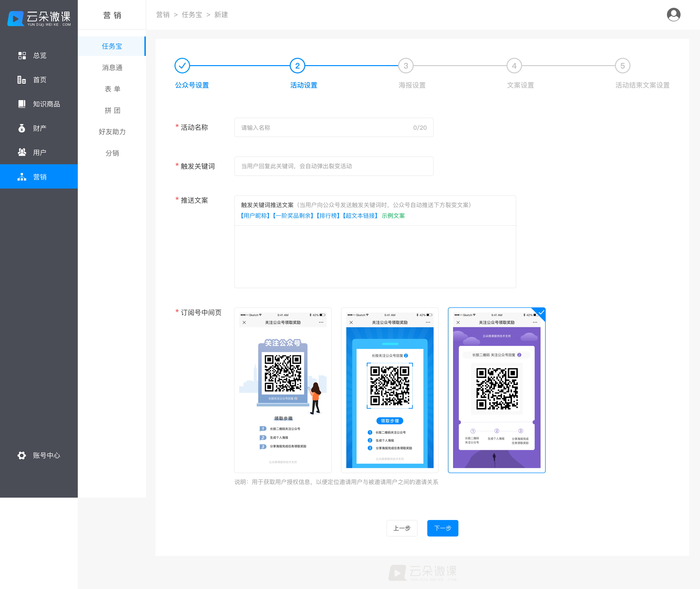Click step 3 circle 海报设置
Viewport: 700px width, 589px height.
click(x=406, y=66)
